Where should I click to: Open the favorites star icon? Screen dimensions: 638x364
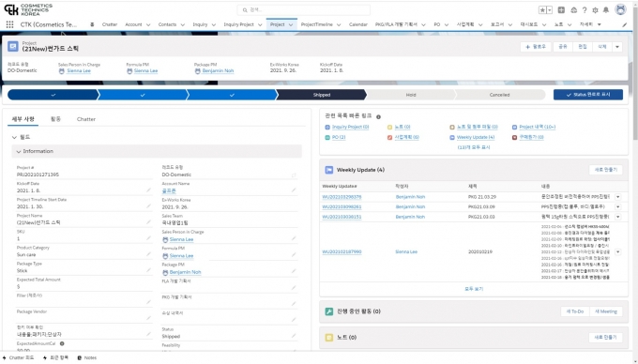click(x=543, y=10)
